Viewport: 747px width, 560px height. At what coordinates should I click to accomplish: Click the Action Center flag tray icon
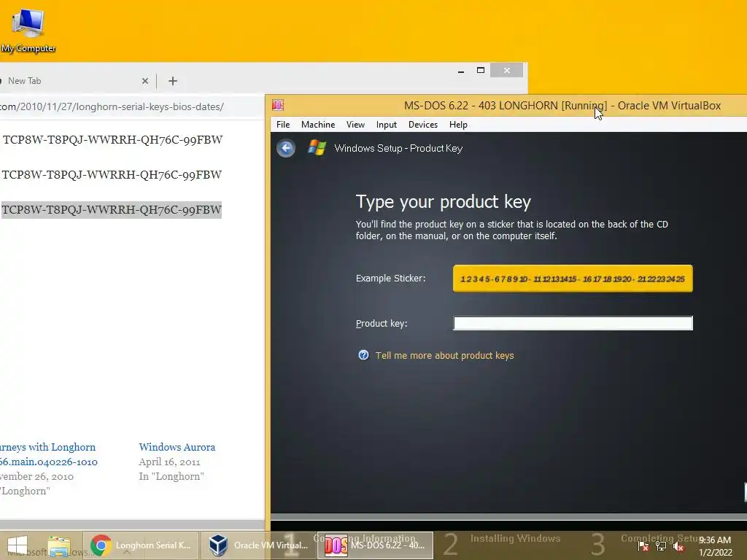coord(643,546)
